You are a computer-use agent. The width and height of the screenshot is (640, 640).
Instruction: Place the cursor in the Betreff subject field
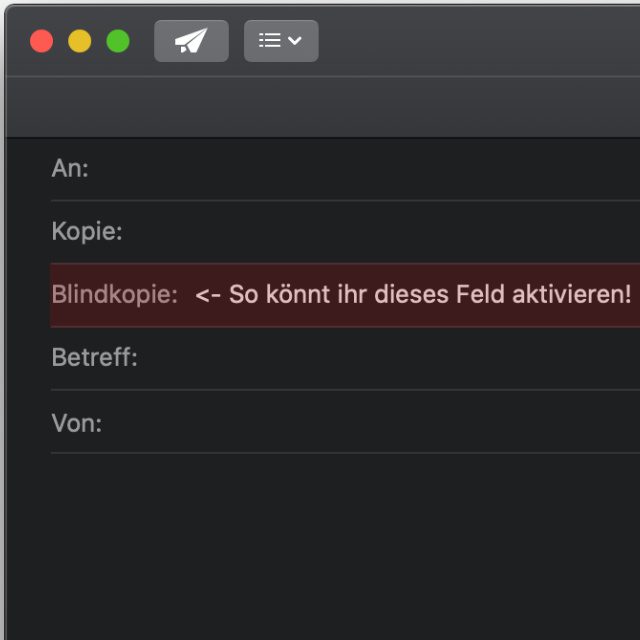pos(390,358)
